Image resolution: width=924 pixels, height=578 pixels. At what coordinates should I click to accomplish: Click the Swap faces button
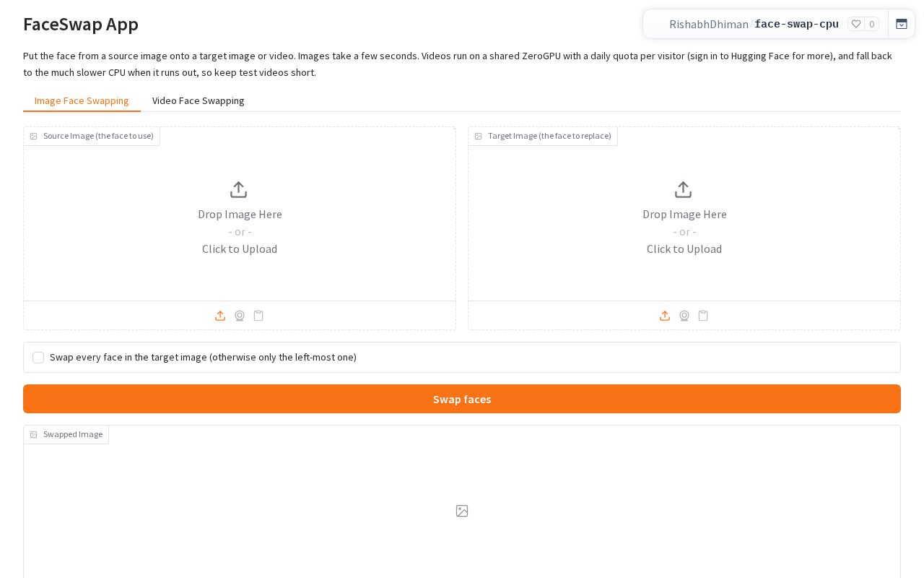(x=462, y=399)
